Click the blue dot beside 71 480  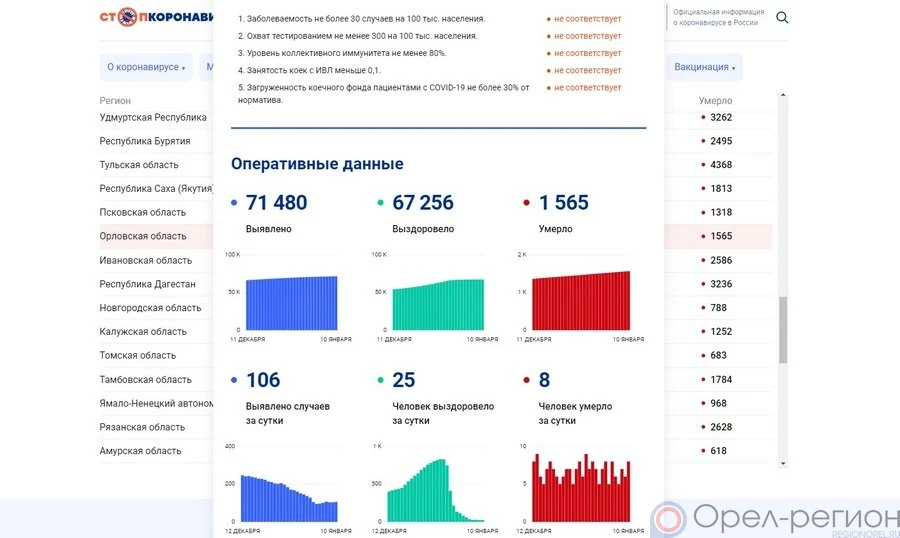(x=234, y=203)
